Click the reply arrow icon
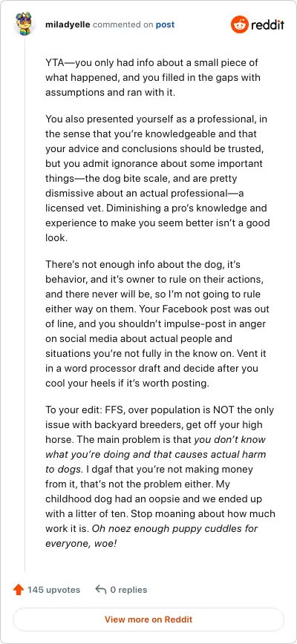 (x=101, y=590)
